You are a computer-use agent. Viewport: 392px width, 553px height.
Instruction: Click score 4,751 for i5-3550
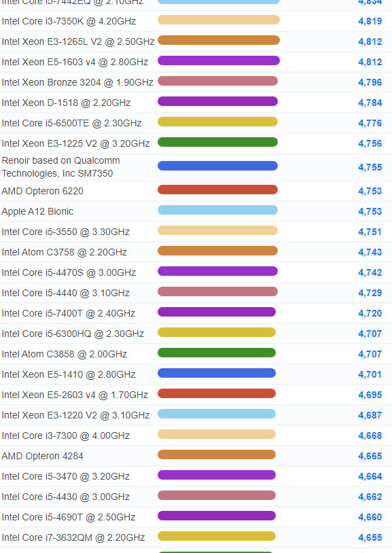(370, 232)
